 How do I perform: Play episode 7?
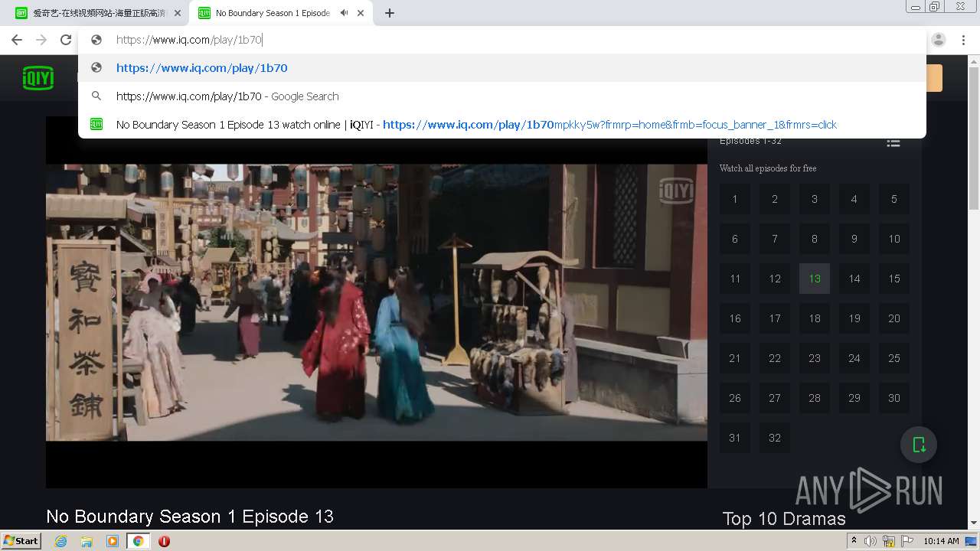(x=775, y=239)
